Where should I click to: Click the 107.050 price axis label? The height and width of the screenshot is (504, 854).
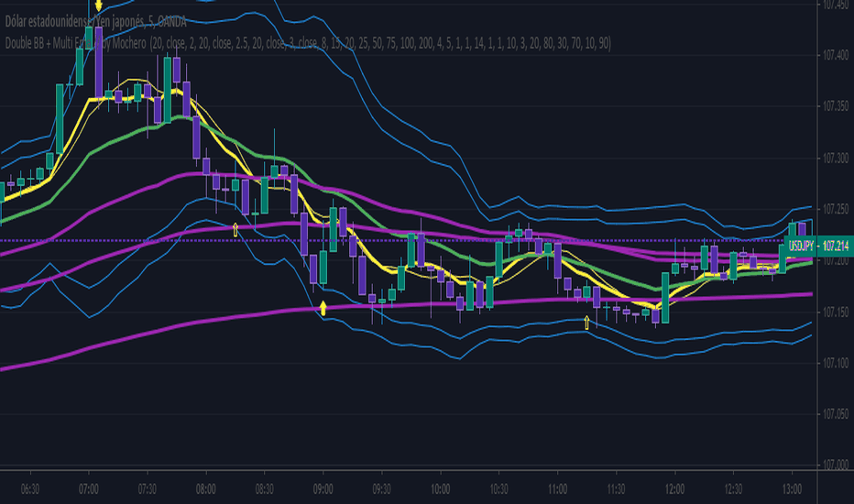click(x=836, y=414)
